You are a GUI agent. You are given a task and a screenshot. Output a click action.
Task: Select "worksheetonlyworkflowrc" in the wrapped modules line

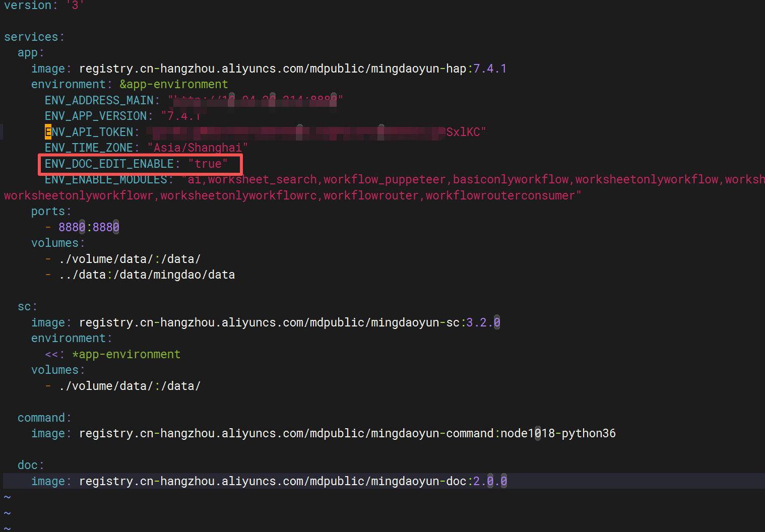pos(239,195)
